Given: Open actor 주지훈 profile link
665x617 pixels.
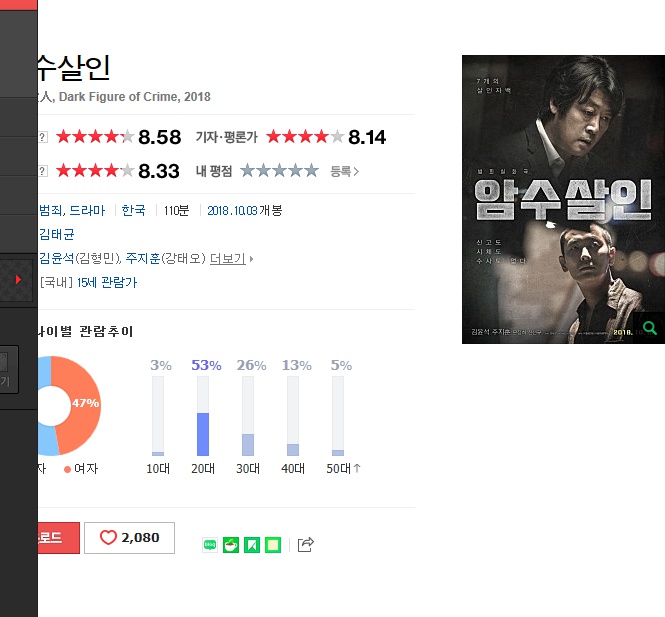Looking at the screenshot, I should [143, 258].
